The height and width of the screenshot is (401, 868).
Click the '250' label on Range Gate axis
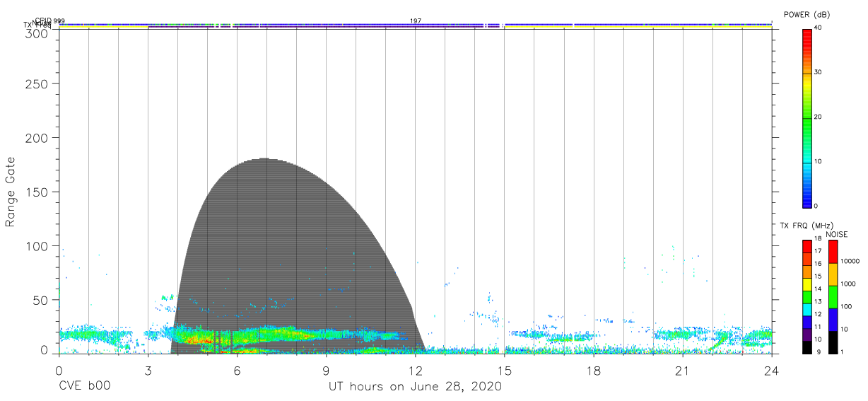37,83
